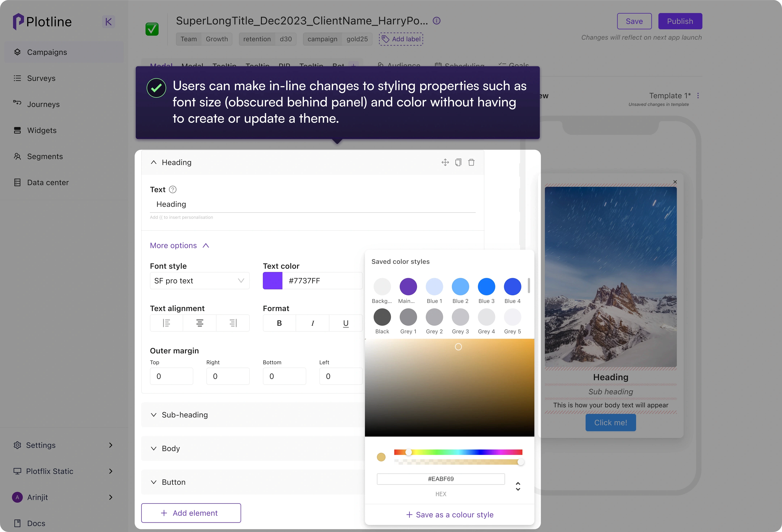Viewport: 782px width, 532px height.
Task: Click the sidebar collapse K icon
Action: [x=108, y=22]
